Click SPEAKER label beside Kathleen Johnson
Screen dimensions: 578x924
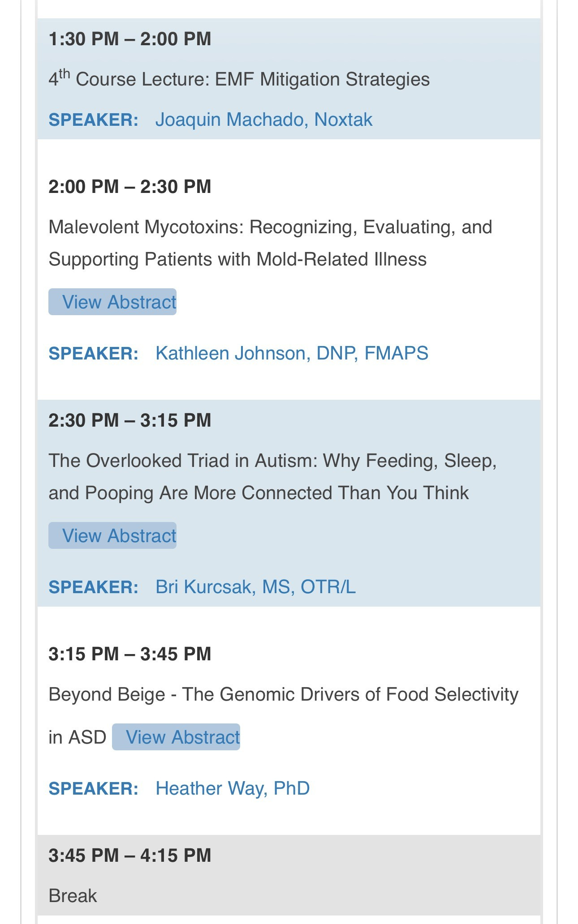tap(93, 354)
